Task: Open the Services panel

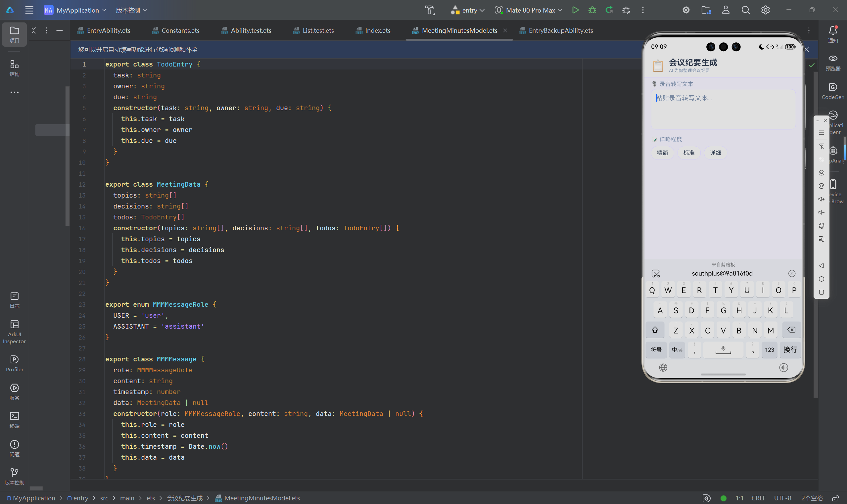Action: [x=14, y=391]
